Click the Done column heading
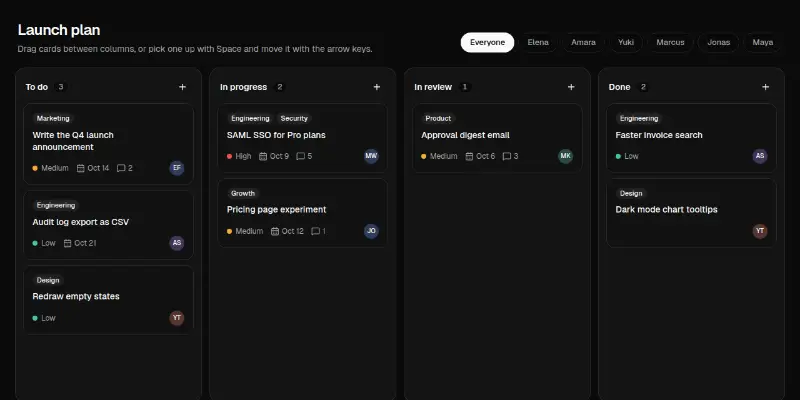 pyautogui.click(x=619, y=87)
